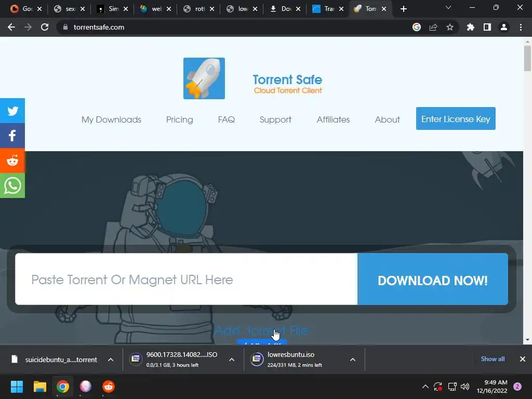532x399 pixels.
Task: Share this page via share icon
Action: (433, 27)
